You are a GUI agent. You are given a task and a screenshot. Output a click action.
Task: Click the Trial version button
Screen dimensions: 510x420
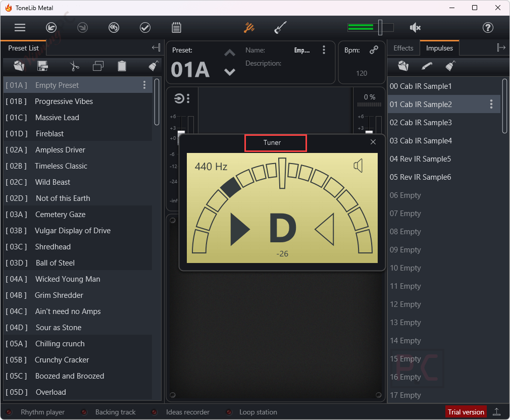(x=466, y=412)
